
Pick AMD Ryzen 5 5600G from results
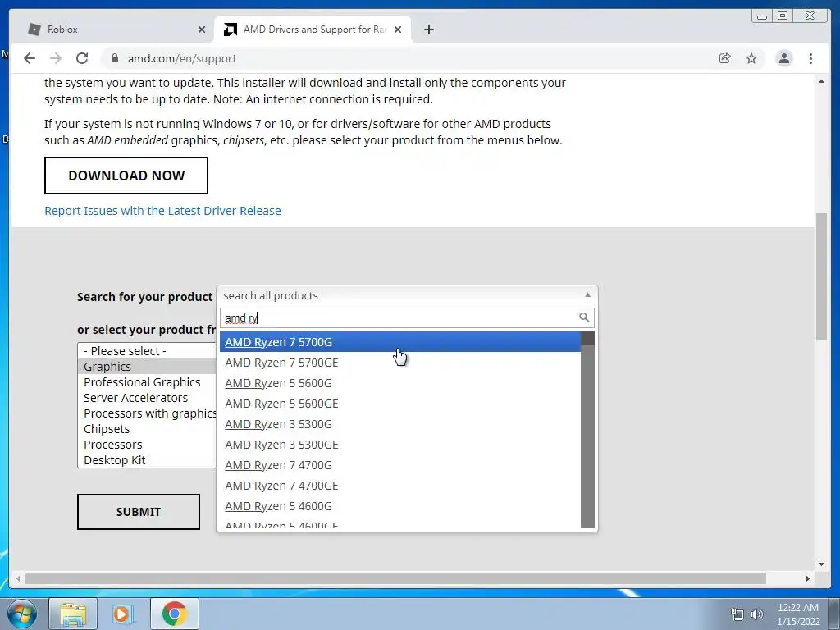pos(399,383)
